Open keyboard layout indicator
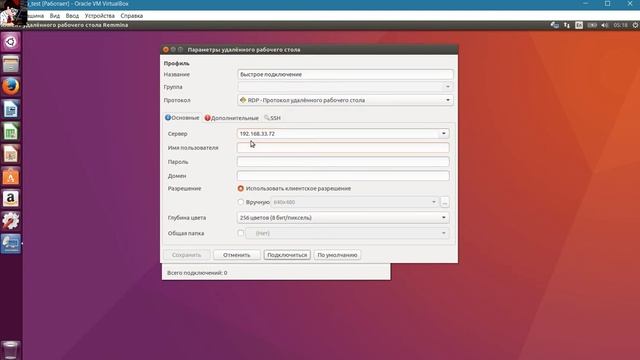Image resolution: width=640 pixels, height=360 pixels. (579, 25)
